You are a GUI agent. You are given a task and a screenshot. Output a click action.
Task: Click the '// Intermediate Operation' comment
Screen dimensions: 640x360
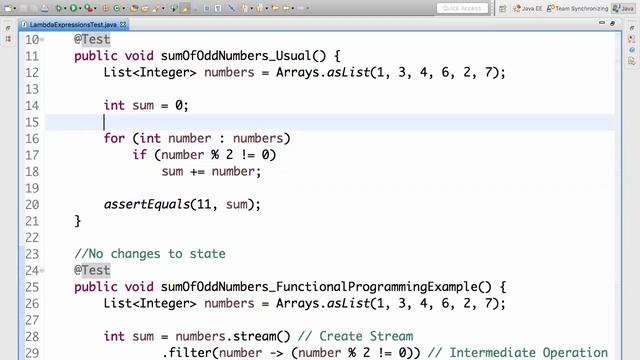tap(518, 353)
